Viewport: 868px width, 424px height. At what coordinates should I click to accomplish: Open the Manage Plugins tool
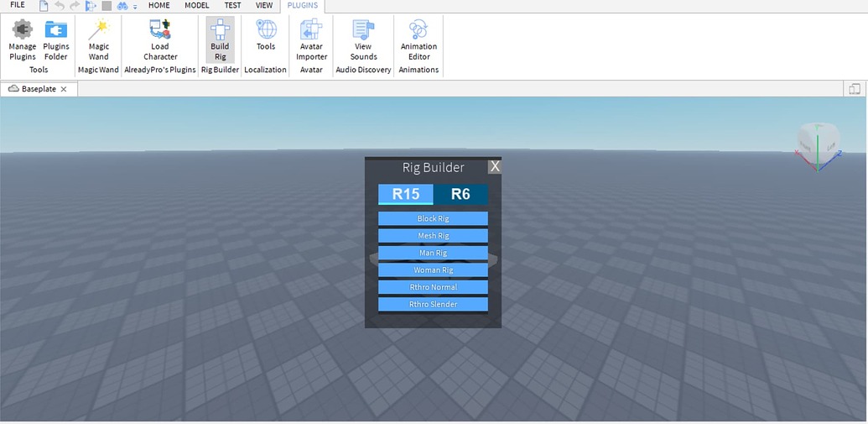point(23,39)
